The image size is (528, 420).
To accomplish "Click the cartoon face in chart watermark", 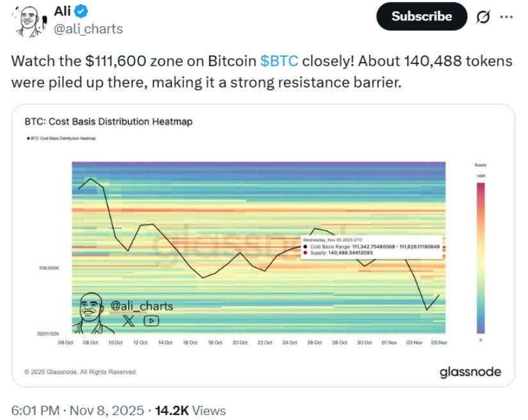I will (x=93, y=313).
